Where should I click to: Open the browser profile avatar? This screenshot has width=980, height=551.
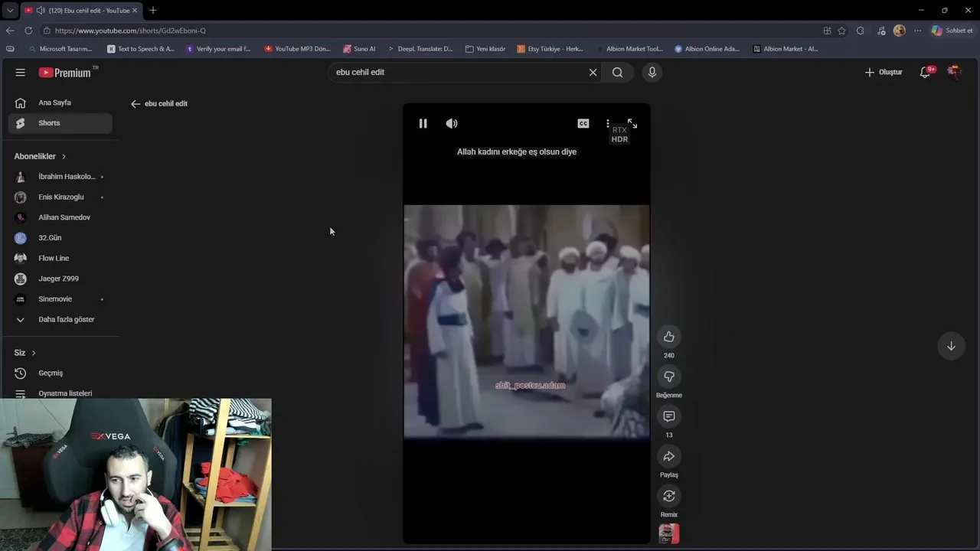(900, 31)
